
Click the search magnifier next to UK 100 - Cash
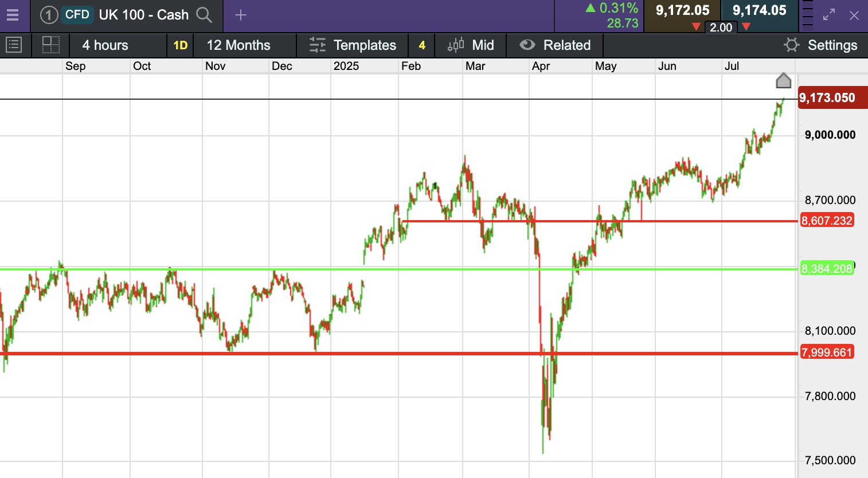coord(204,15)
